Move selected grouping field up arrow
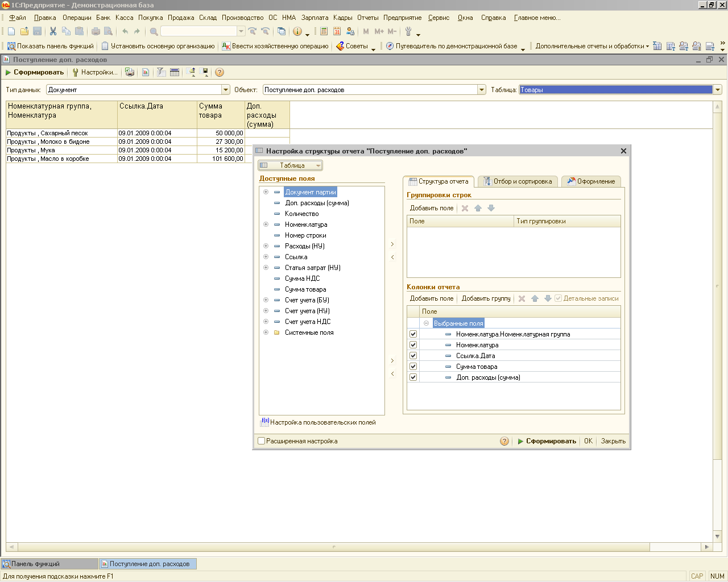Screen dimensions: 728x582 478,208
